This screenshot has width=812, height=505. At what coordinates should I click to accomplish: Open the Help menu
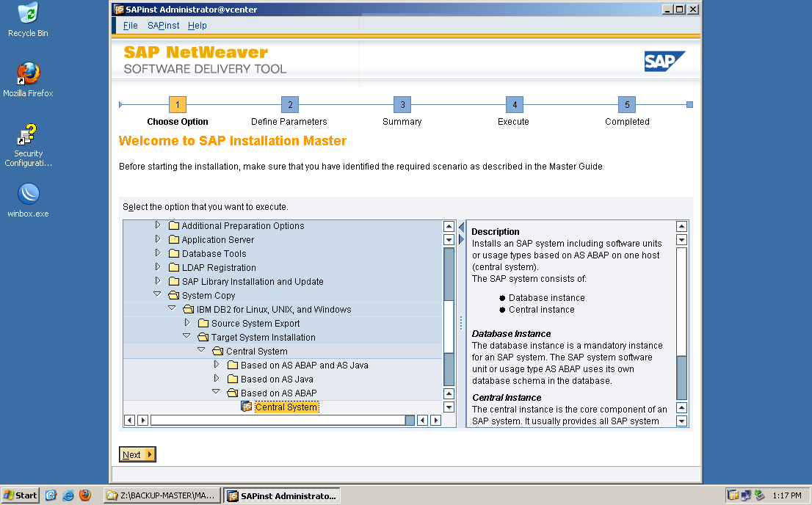click(197, 26)
